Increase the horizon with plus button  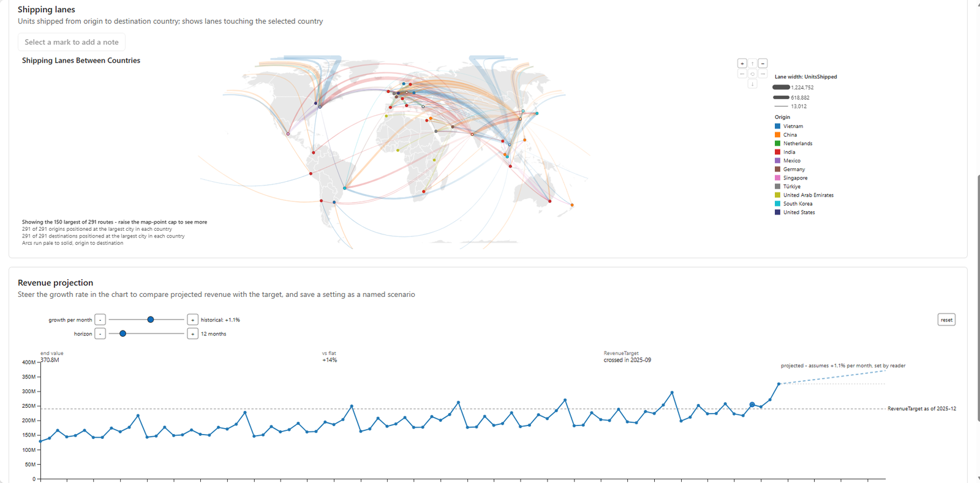[x=192, y=334]
